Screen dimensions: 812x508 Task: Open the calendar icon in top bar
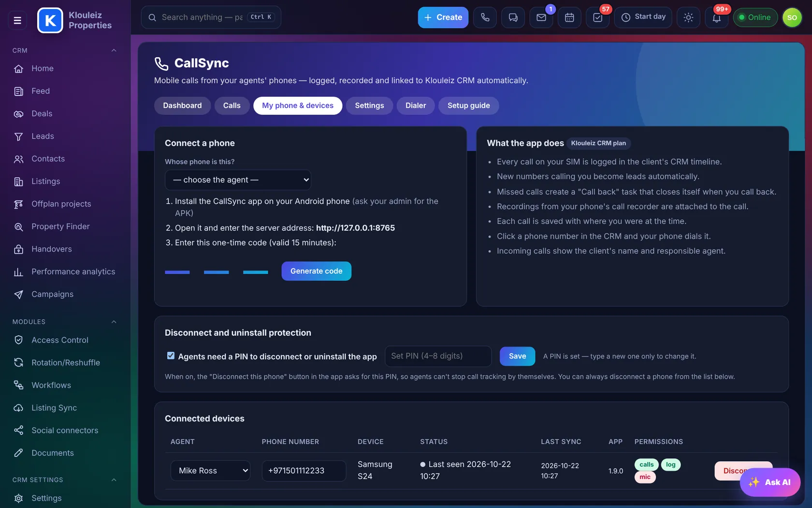(x=569, y=17)
